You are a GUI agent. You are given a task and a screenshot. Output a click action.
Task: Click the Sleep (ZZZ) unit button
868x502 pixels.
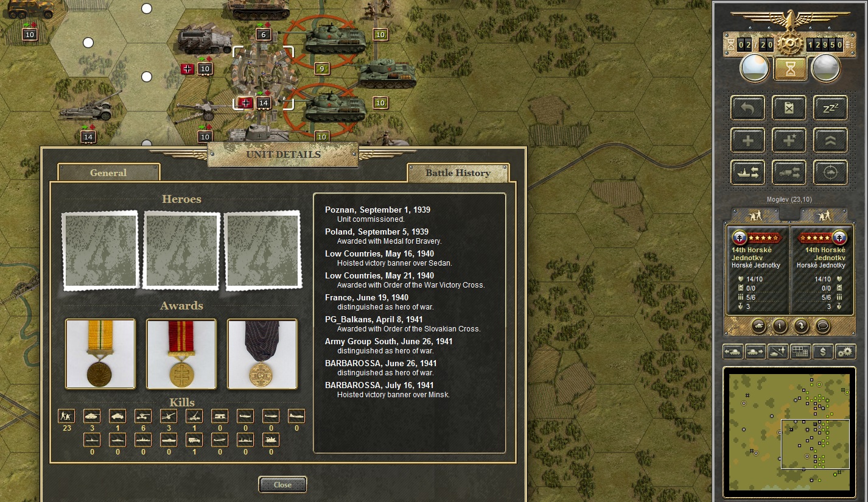[x=830, y=108]
